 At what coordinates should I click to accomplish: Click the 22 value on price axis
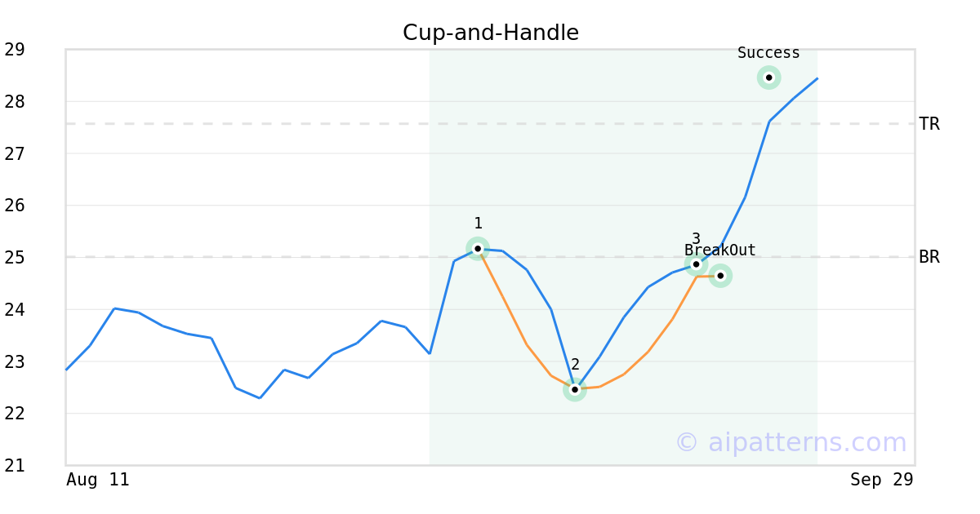point(15,414)
